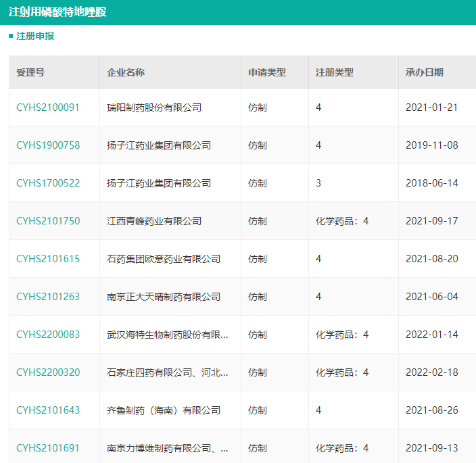
Task: Click 化学药品：4 in the CYHS2101750 row
Action: 342,221
